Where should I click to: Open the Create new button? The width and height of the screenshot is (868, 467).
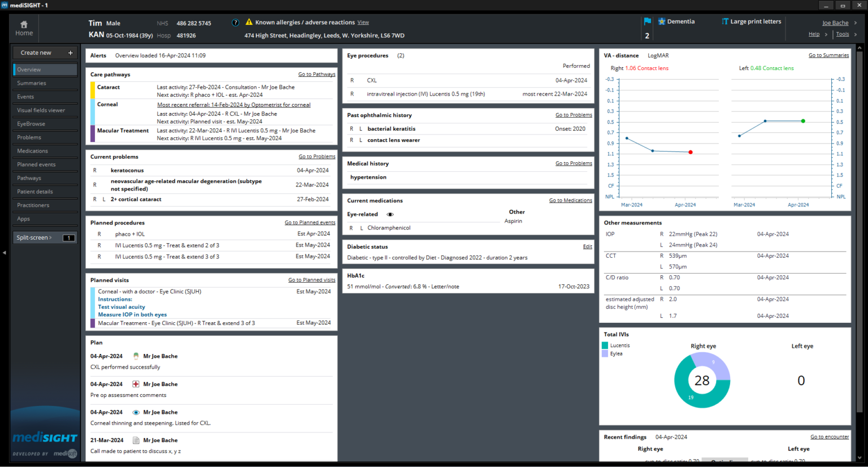click(x=45, y=52)
